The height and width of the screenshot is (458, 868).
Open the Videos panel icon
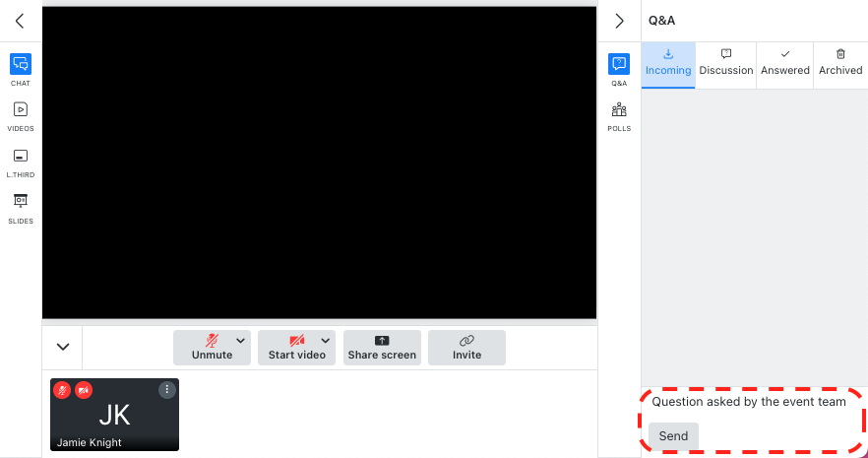[21, 109]
